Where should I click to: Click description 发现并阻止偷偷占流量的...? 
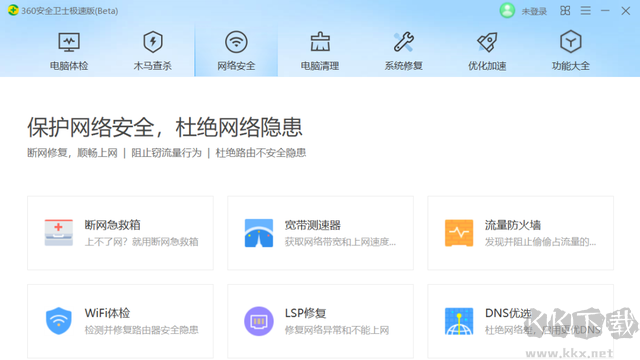540,242
